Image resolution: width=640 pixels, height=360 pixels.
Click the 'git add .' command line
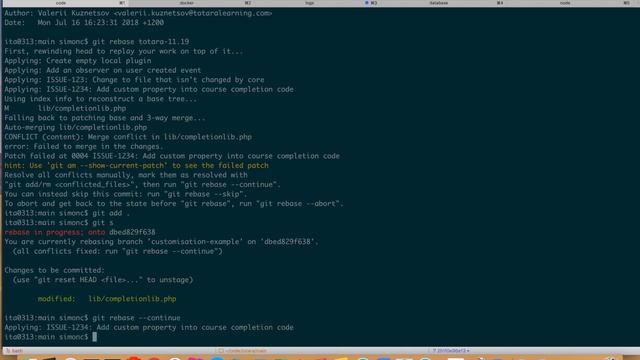tap(67, 213)
